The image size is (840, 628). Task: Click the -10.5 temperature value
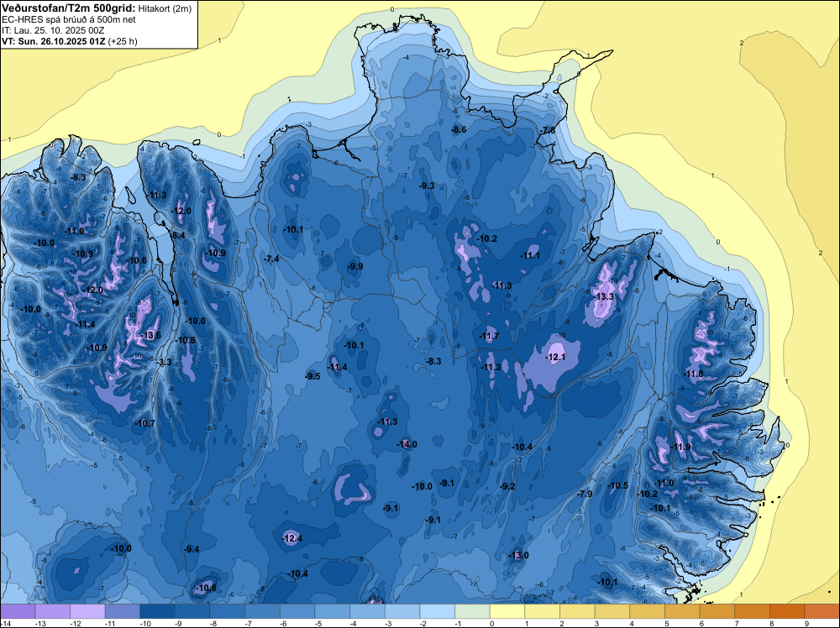(618, 485)
